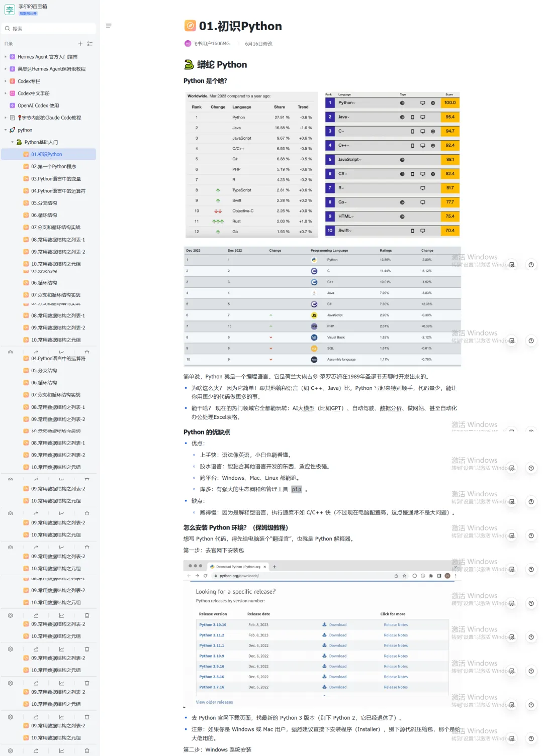The image size is (543, 756).
Task: Click the 李 workspace avatar icon
Action: [x=9, y=10]
